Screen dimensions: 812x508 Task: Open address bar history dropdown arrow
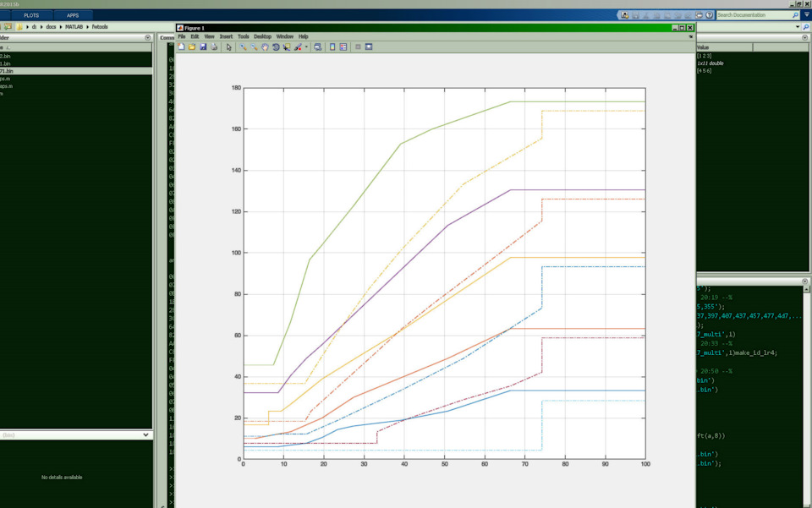[x=798, y=27]
